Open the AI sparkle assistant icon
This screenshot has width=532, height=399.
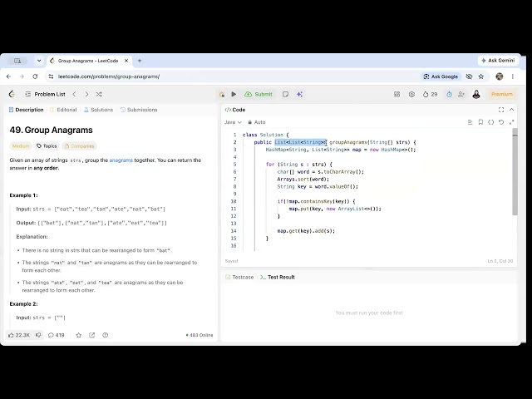[299, 94]
